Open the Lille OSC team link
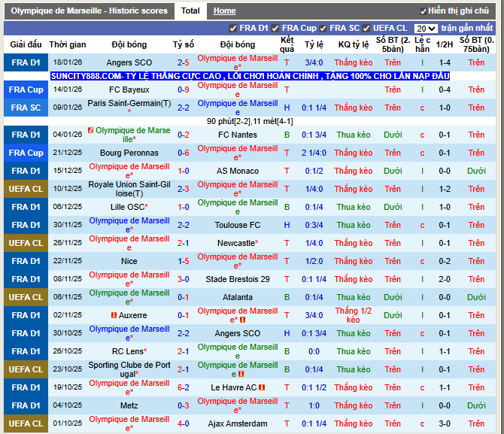 (x=127, y=207)
